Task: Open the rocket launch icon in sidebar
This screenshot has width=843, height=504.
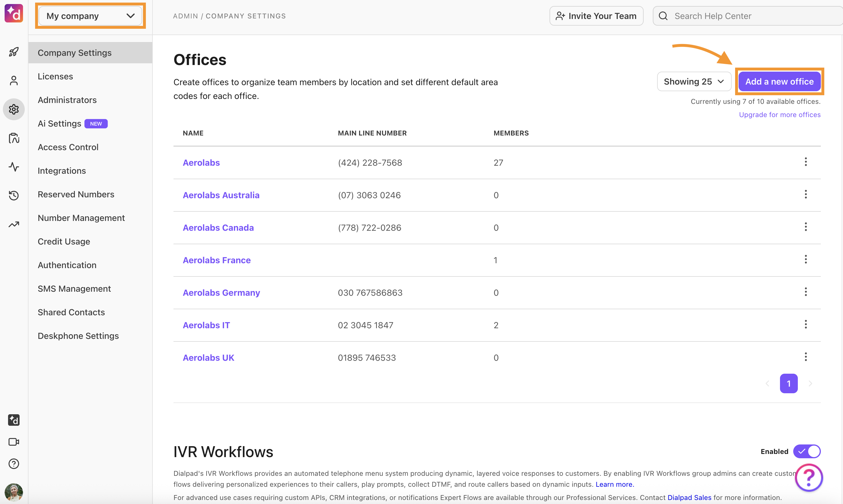Action: 14,52
